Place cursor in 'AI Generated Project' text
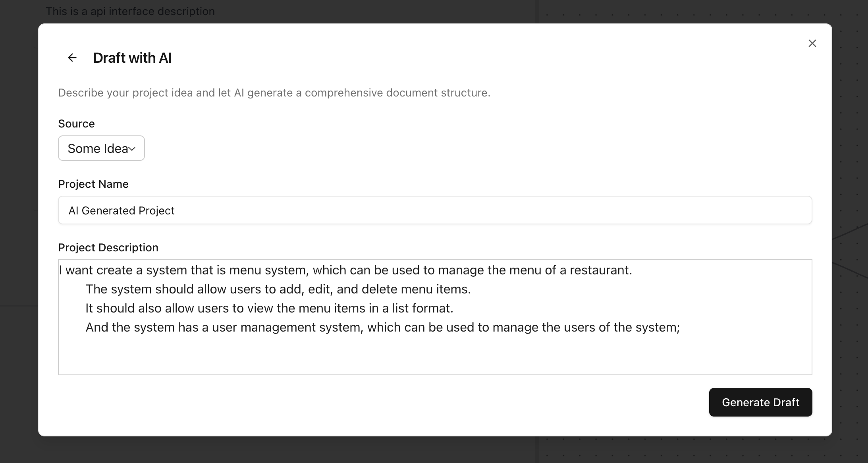 pyautogui.click(x=122, y=210)
